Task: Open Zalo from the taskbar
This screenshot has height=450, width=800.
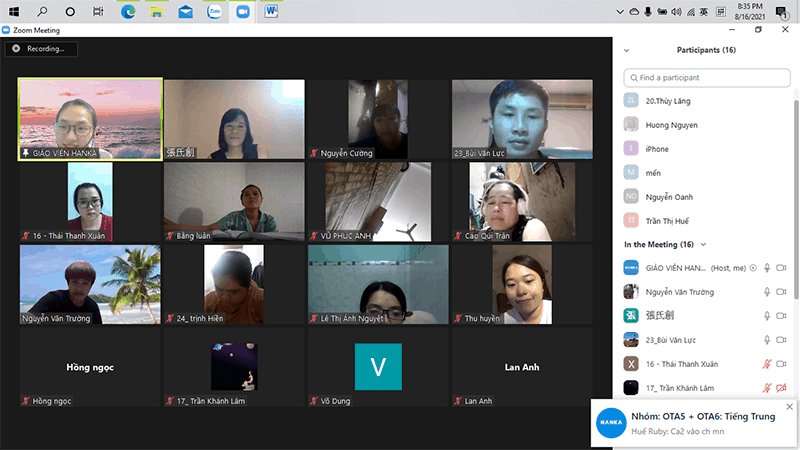Action: click(x=214, y=12)
